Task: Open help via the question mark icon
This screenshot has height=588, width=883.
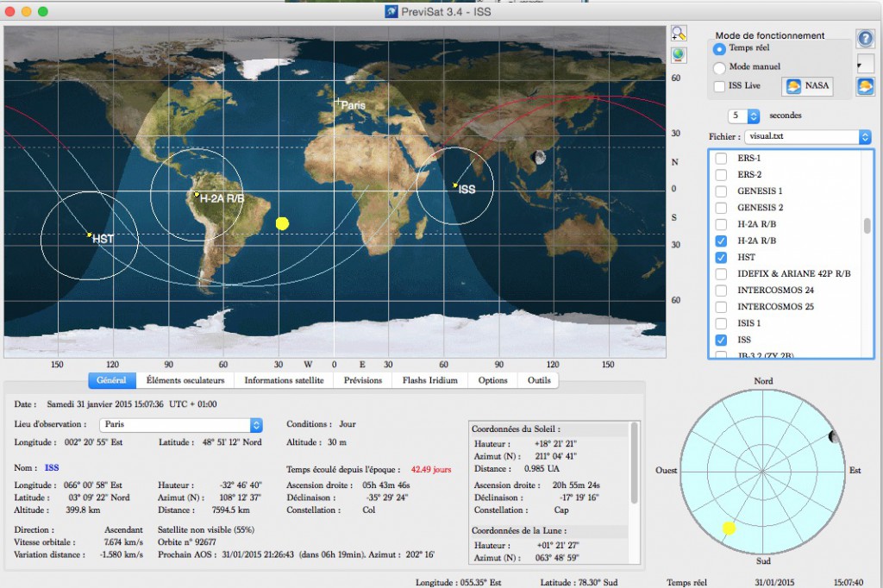Action: coord(865,39)
